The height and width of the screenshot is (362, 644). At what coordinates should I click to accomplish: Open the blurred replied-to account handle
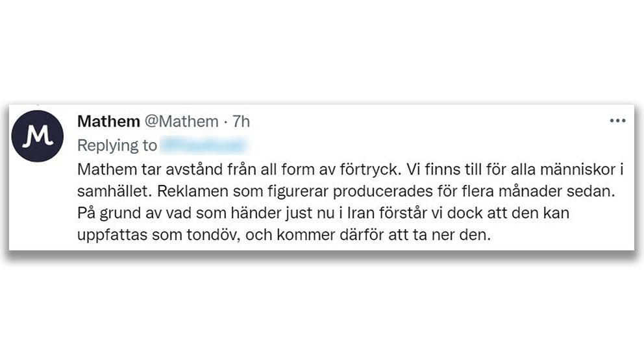coord(205,145)
